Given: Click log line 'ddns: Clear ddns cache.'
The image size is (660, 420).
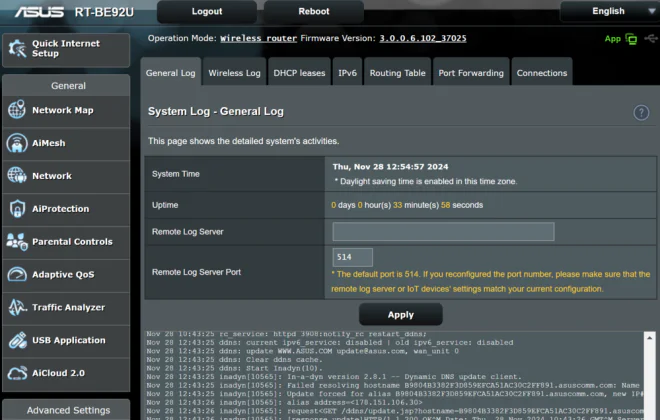Looking at the screenshot, I should (x=234, y=360).
